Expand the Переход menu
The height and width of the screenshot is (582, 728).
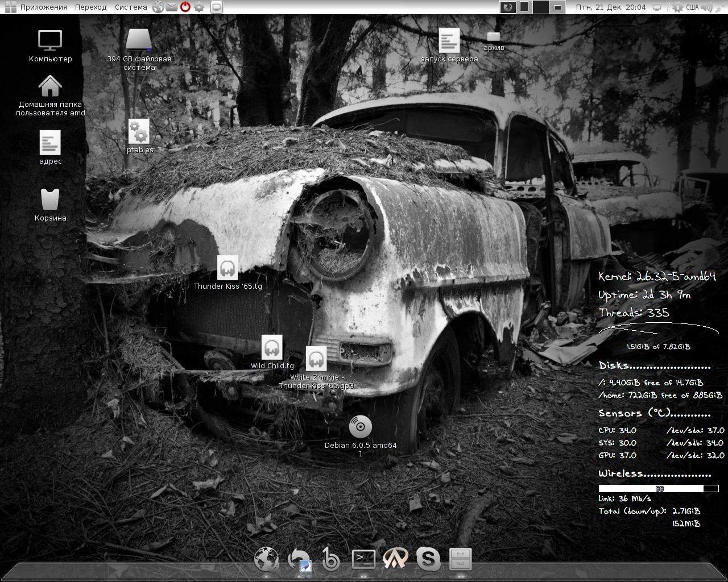click(90, 7)
